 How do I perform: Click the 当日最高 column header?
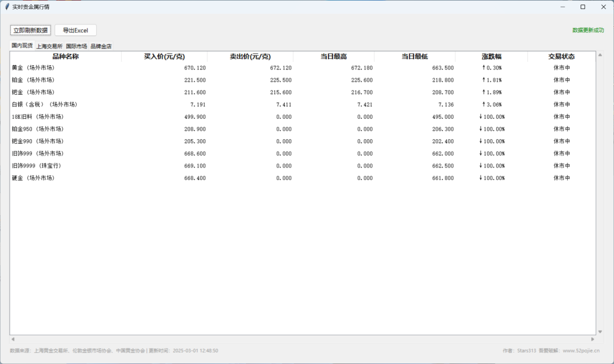(x=334, y=57)
